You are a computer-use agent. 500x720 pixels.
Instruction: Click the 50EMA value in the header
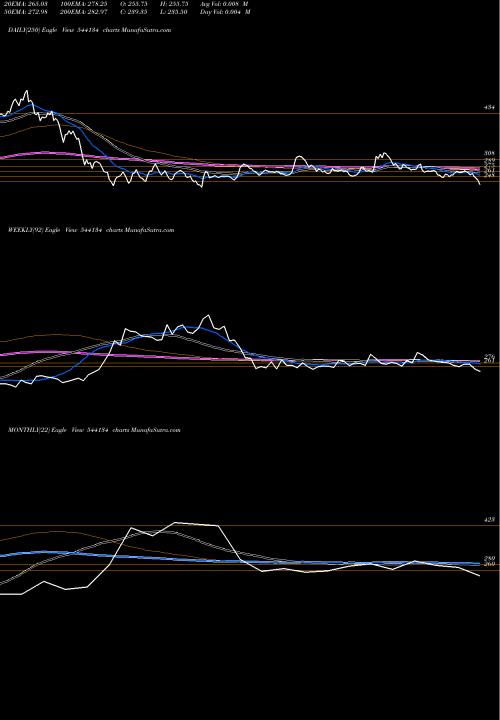pos(25,12)
